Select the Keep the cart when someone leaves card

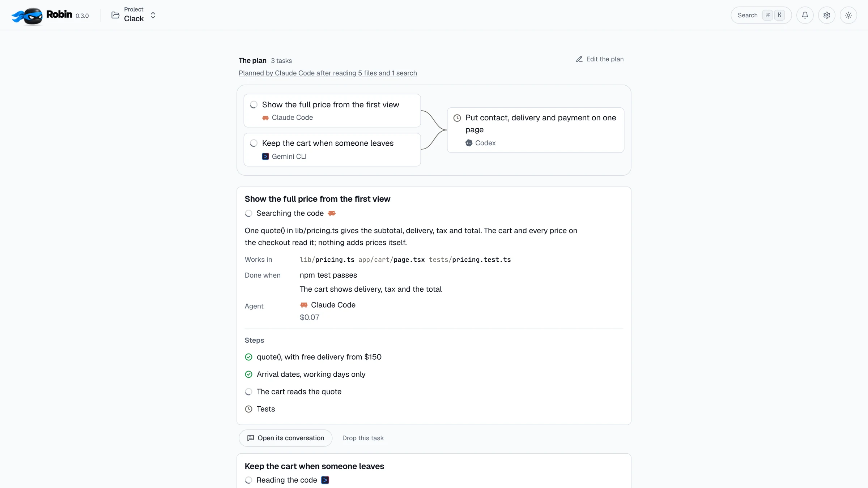point(332,150)
